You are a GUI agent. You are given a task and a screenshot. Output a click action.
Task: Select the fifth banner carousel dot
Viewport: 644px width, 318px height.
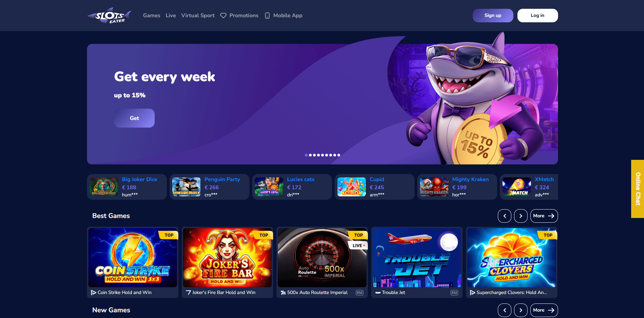tap(323, 155)
